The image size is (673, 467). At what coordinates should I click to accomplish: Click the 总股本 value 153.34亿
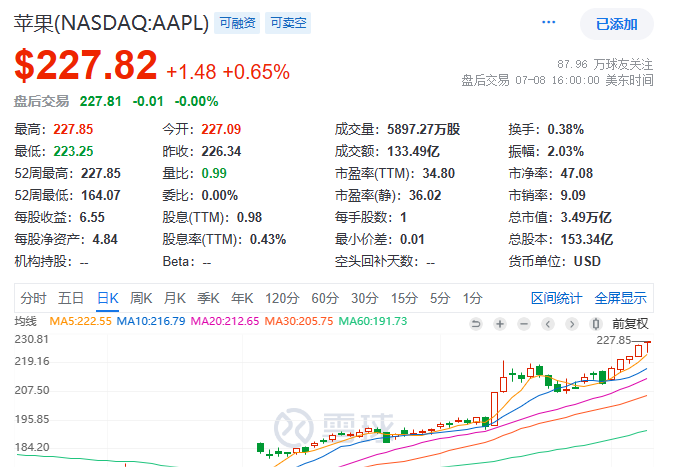click(587, 239)
